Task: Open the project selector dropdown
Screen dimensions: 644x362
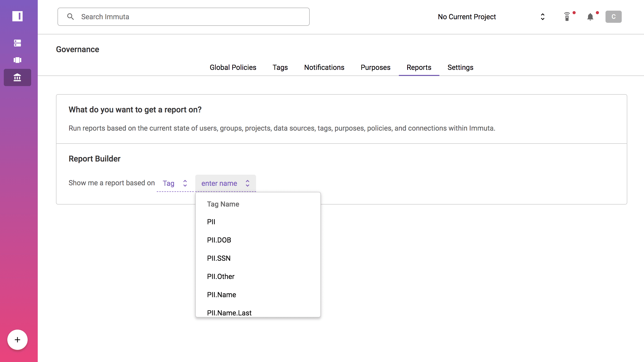Action: pyautogui.click(x=542, y=17)
